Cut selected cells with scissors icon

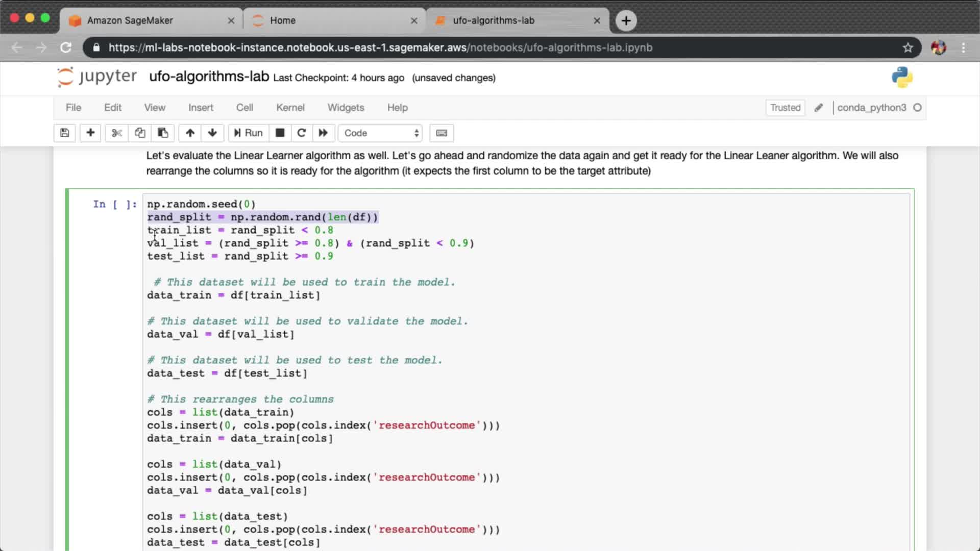coord(117,133)
